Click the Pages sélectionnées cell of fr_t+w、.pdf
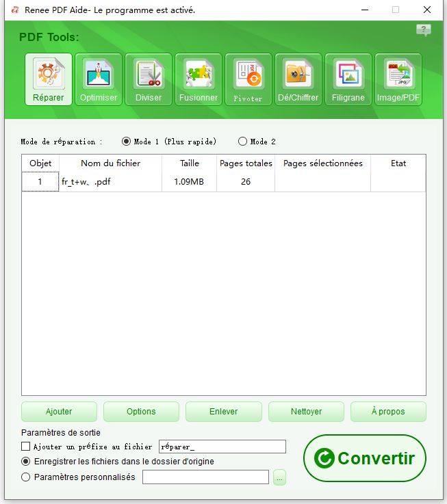This screenshot has height=504, width=447. point(323,182)
